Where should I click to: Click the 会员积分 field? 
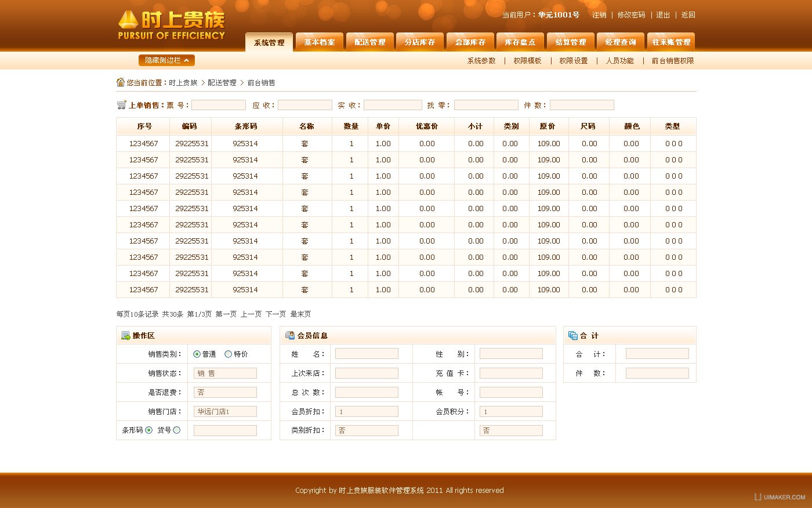511,412
